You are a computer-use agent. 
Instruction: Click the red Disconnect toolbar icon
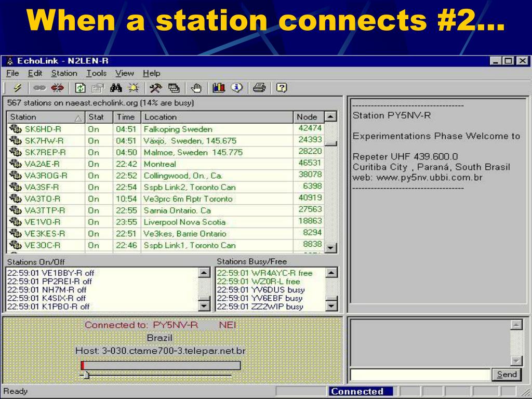click(57, 88)
